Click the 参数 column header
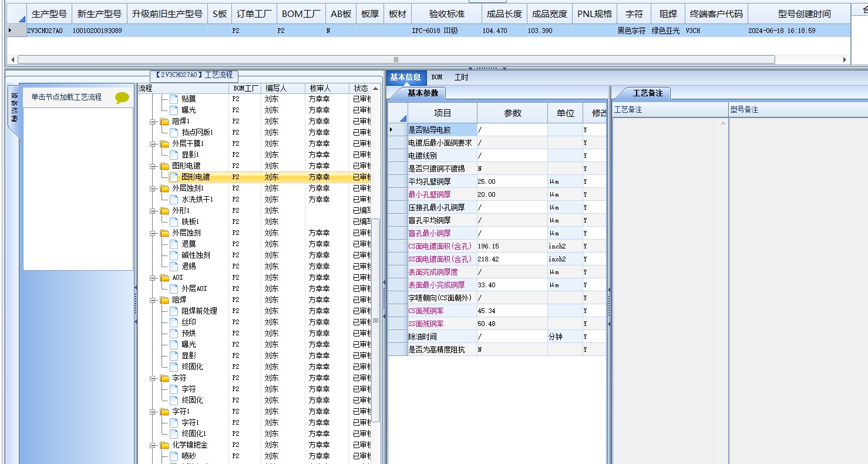Screen dimensions: 868x464 [512, 113]
